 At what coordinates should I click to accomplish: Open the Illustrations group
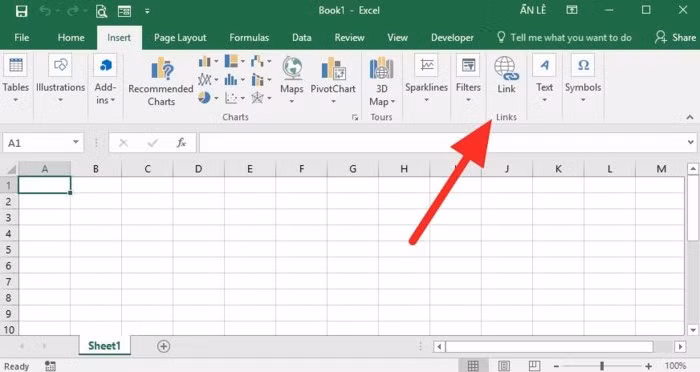(x=60, y=79)
